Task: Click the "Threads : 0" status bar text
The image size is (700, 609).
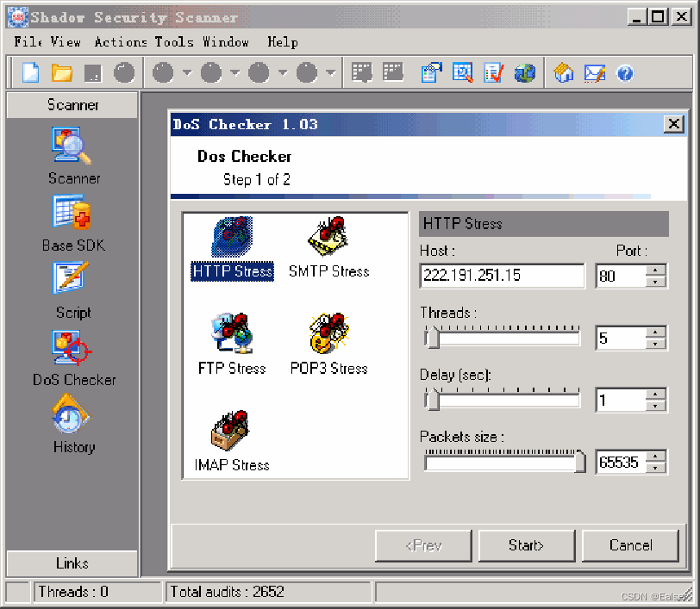Action: click(x=73, y=592)
